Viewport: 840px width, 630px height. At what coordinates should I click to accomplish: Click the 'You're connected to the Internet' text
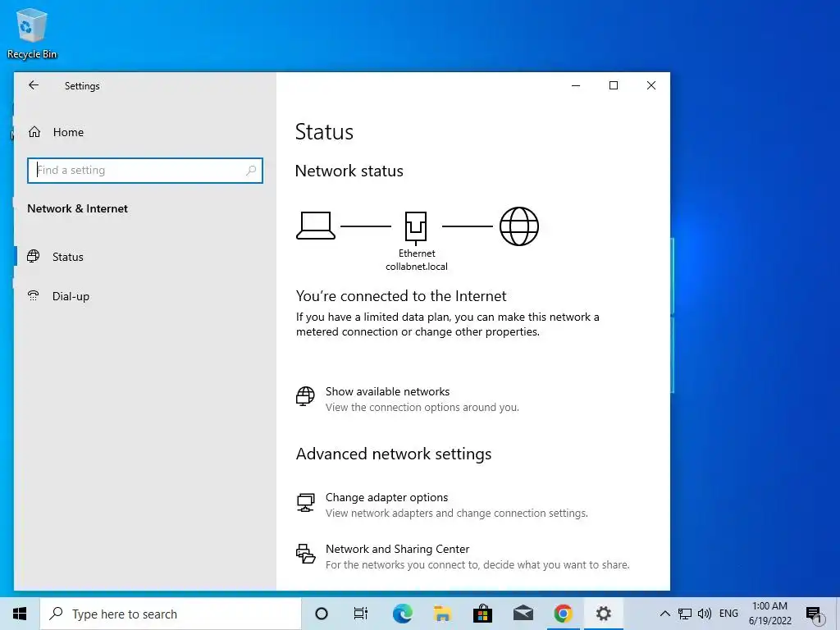(401, 296)
